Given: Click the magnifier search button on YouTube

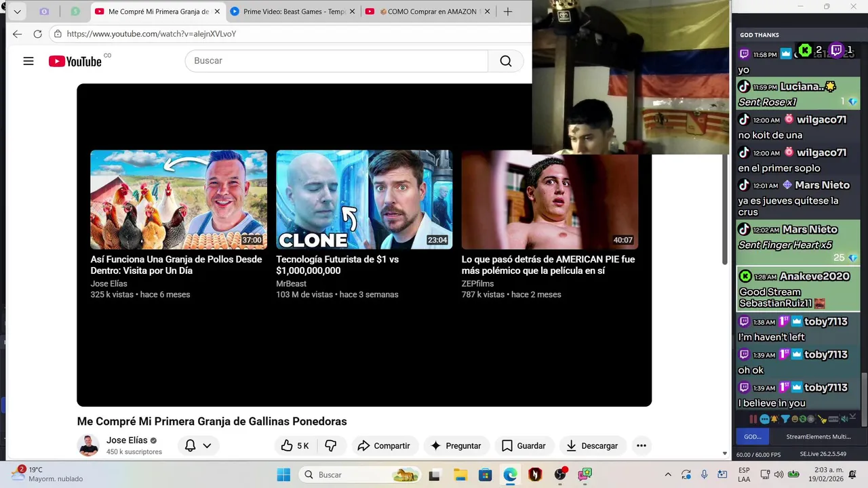Looking at the screenshot, I should (x=506, y=61).
